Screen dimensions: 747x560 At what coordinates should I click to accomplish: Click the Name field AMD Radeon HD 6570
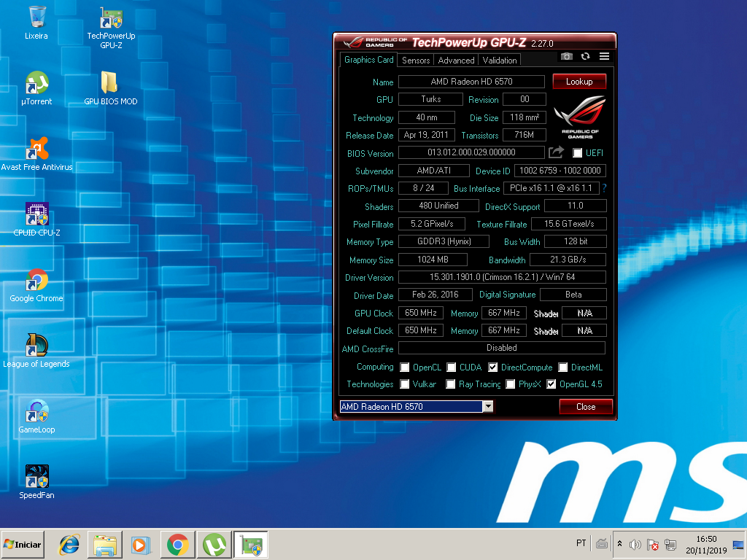(x=471, y=82)
